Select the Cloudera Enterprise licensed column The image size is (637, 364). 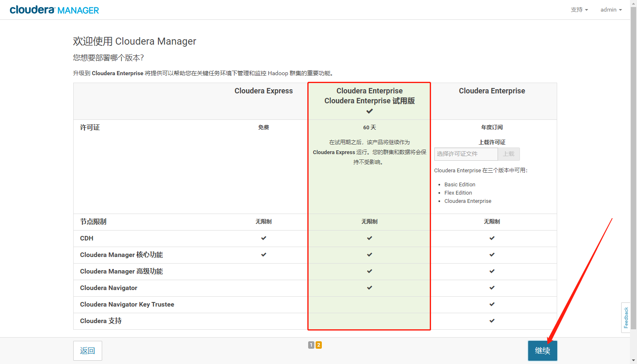492,91
